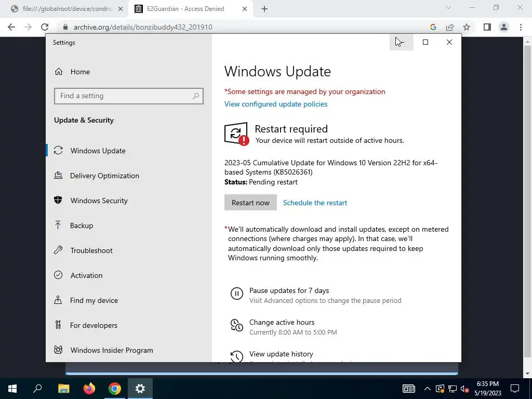Click the update restart tray icon
This screenshot has height=399, width=532.
[x=440, y=389]
